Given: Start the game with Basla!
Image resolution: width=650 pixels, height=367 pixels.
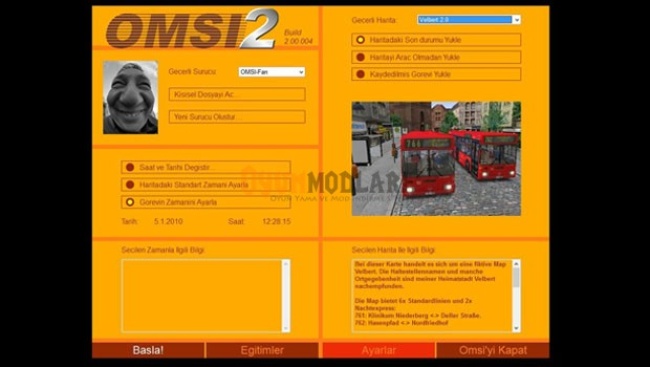Looking at the screenshot, I should pyautogui.click(x=148, y=350).
